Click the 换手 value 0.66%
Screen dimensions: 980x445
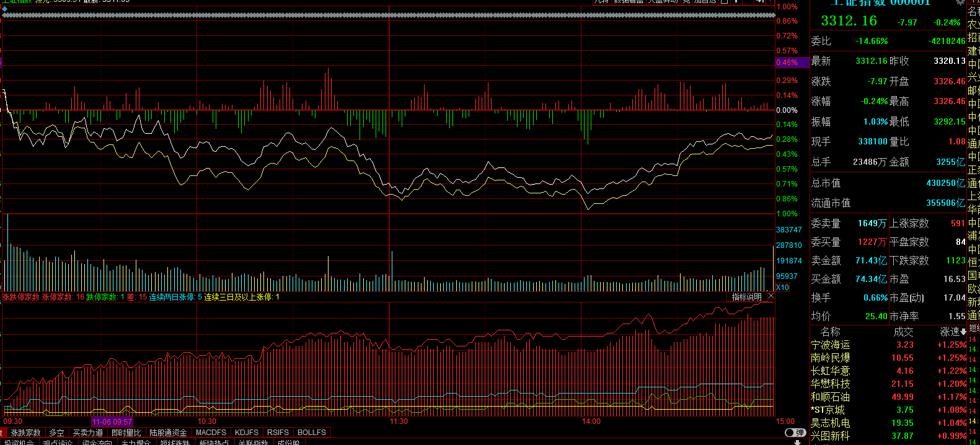876,297
